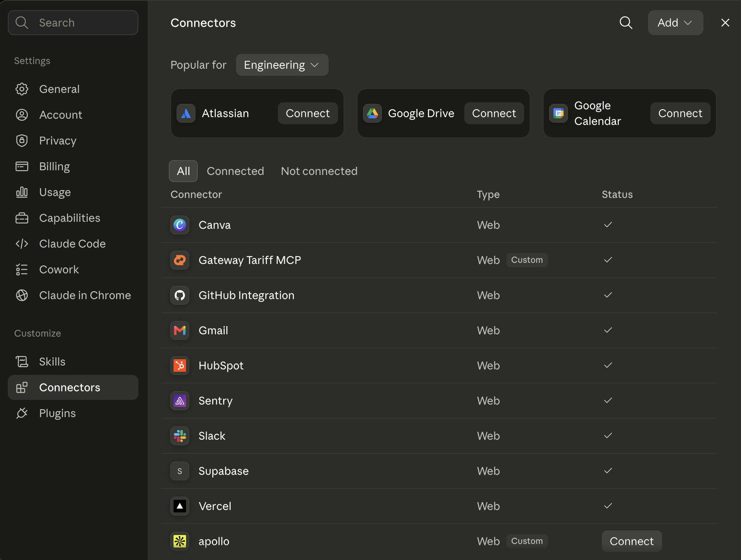Click the Claude Code brackets icon
Image resolution: width=741 pixels, height=560 pixels.
(22, 244)
